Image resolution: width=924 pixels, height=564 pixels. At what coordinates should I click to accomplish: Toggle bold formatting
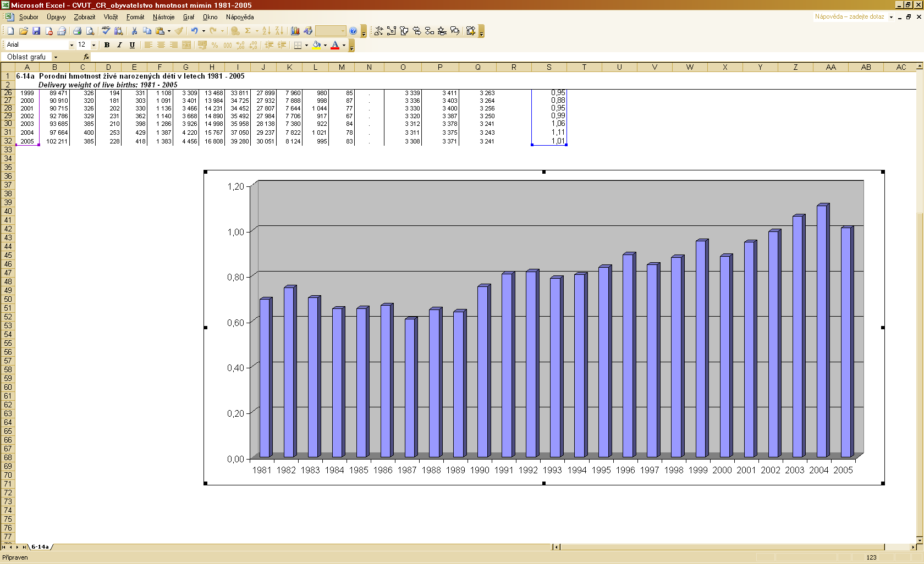click(107, 45)
